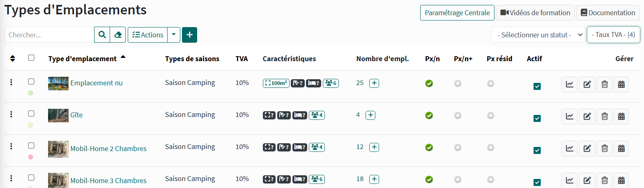Image resolution: width=644 pixels, height=188 pixels.
Task: Click the magnifier search icon
Action: tap(102, 35)
